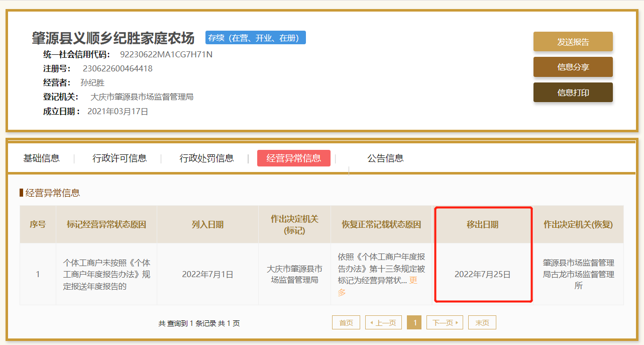Advance using the 下一页 button
Screen dimensions: 644x345
[445, 323]
